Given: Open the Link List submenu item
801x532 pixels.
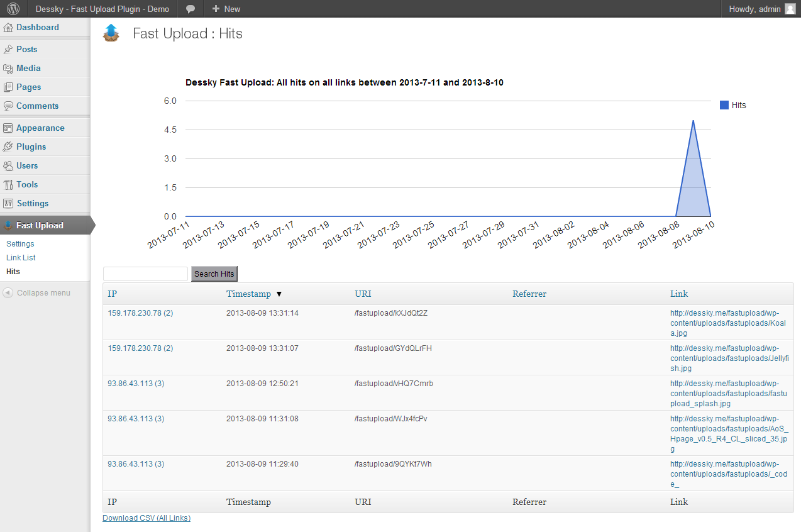Looking at the screenshot, I should point(21,258).
